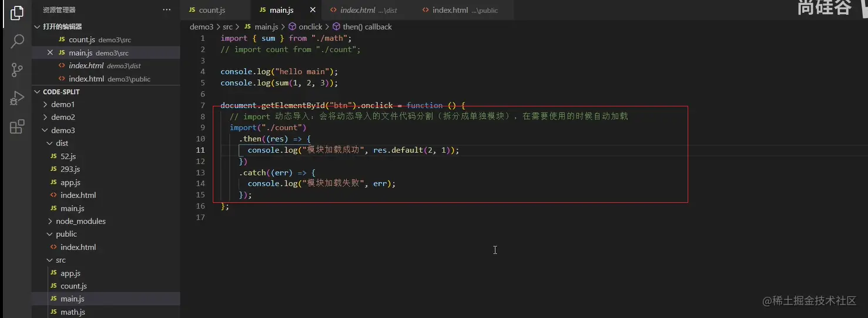Open the Search view in the activity bar
Screen dimensions: 868x318
click(17, 41)
